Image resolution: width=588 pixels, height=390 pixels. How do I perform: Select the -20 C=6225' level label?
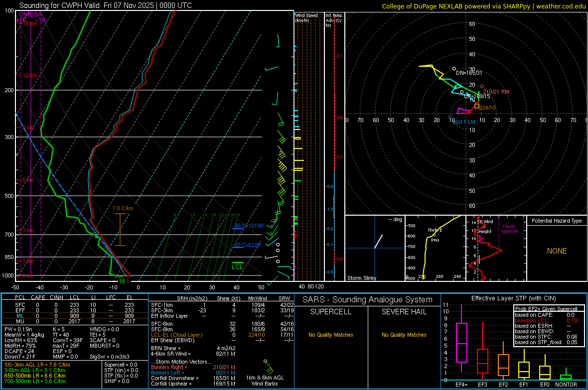[x=246, y=245]
